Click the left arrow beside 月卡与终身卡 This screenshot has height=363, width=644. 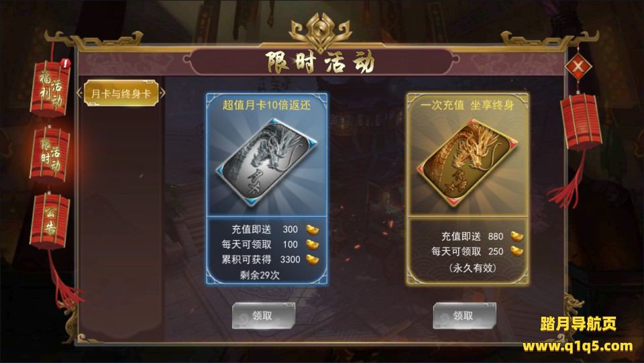(80, 93)
